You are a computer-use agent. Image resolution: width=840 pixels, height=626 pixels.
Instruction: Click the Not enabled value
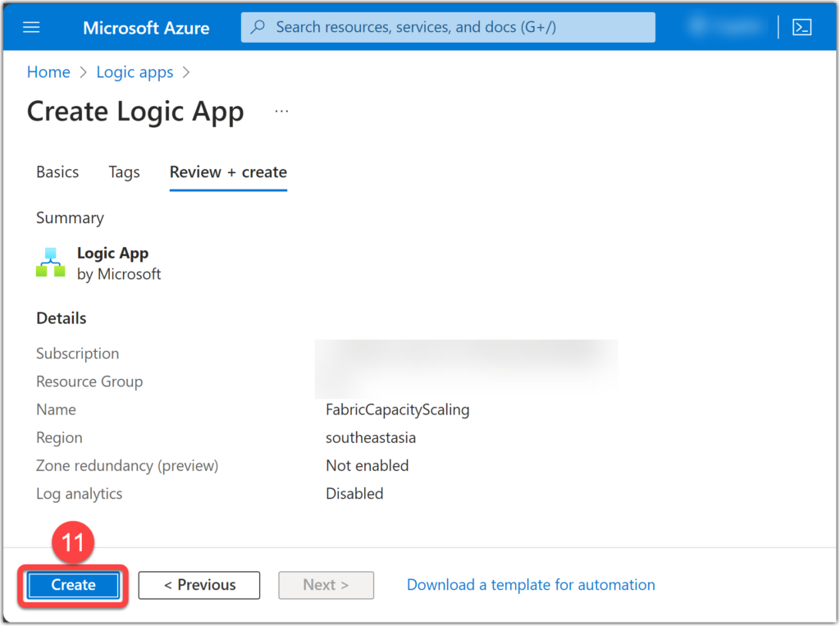(x=367, y=465)
